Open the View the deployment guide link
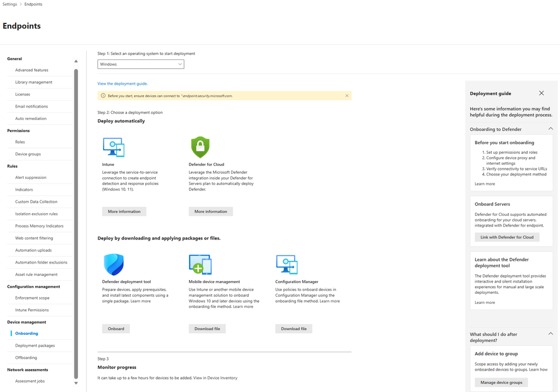 coord(122,83)
